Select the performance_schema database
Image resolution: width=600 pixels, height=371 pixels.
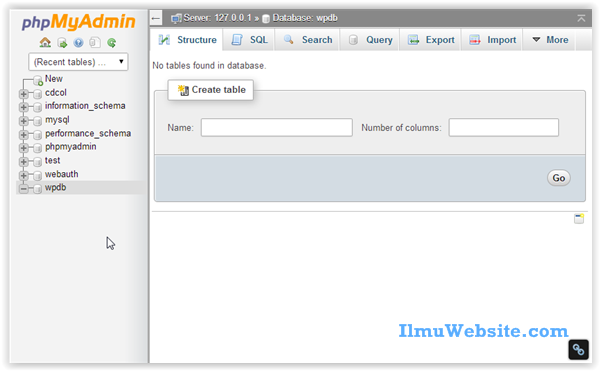[88, 133]
